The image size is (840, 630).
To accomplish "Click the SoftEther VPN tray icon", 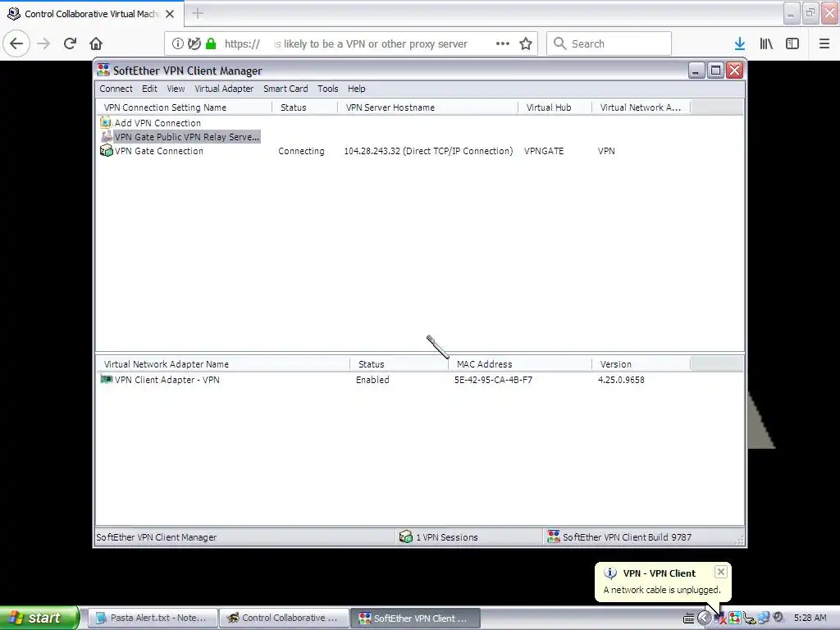I will pos(734,618).
